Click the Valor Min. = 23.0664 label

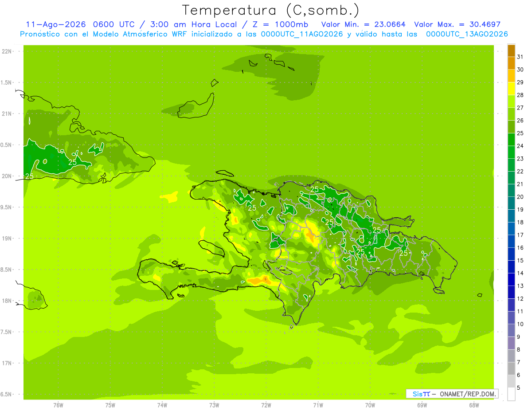coord(363,24)
